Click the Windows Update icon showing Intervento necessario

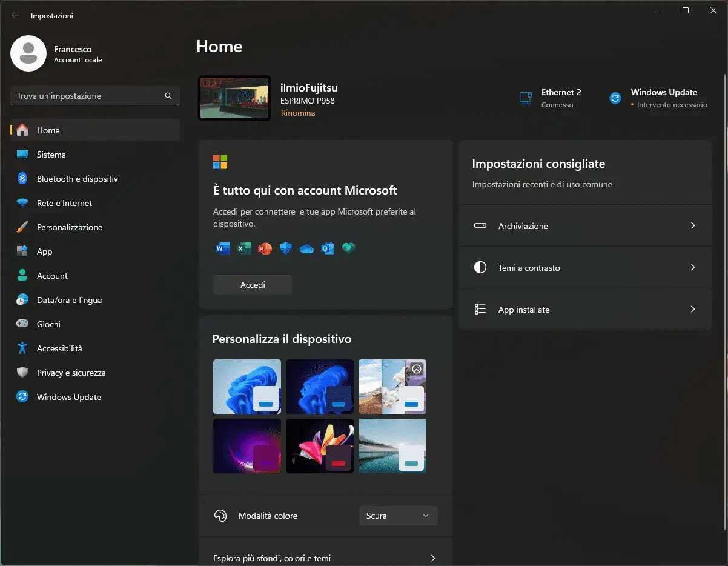615,98
